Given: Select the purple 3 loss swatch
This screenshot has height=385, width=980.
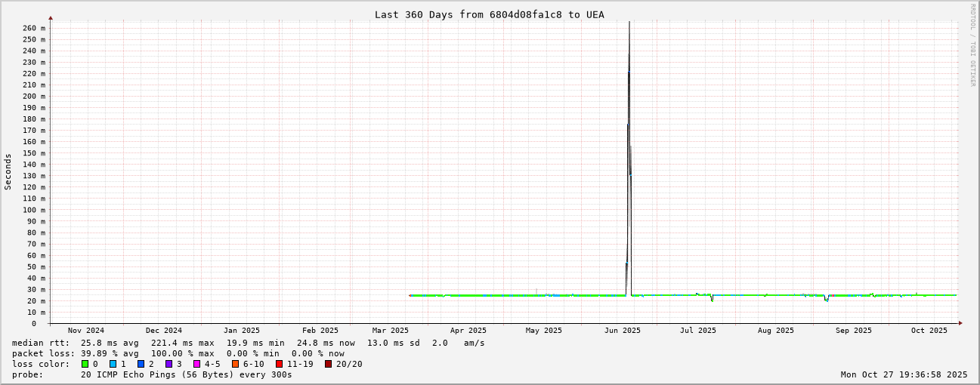Looking at the screenshot, I should click(168, 364).
